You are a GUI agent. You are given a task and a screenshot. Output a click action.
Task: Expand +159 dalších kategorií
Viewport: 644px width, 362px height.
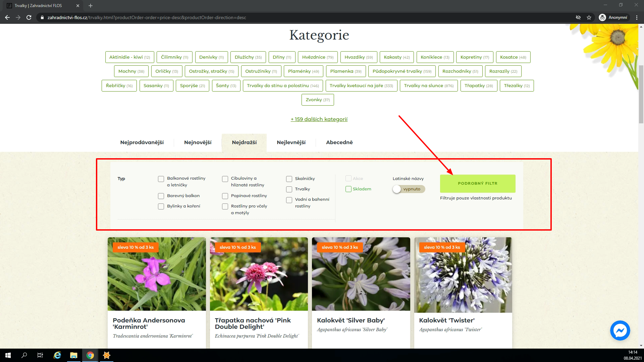pyautogui.click(x=319, y=119)
